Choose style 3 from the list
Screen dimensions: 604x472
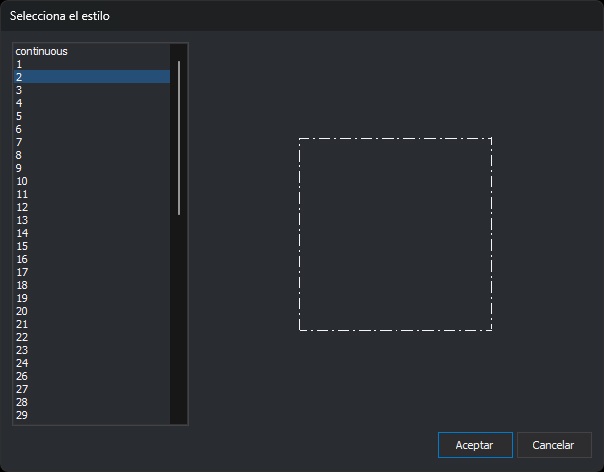[x=92, y=90]
